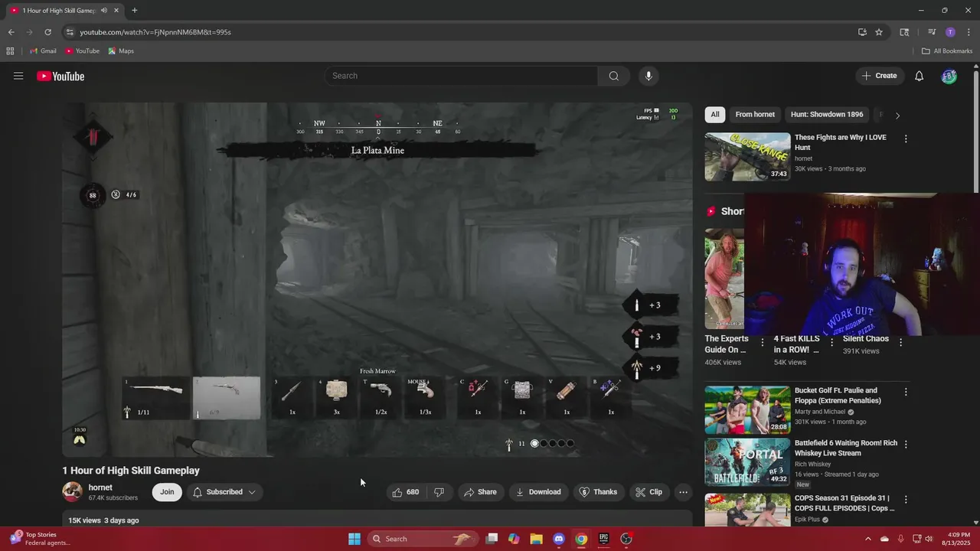
Task: Click the Thanks button
Action: 598,492
